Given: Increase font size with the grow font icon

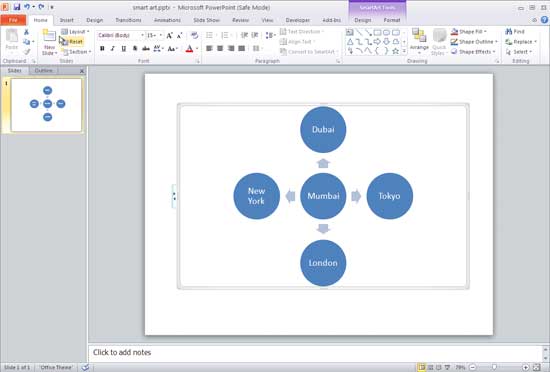Looking at the screenshot, I should coord(169,35).
